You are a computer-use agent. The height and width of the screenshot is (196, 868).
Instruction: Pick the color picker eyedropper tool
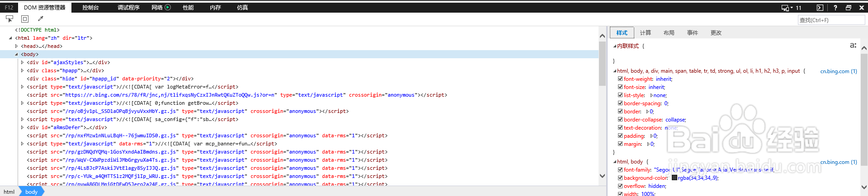point(40,19)
